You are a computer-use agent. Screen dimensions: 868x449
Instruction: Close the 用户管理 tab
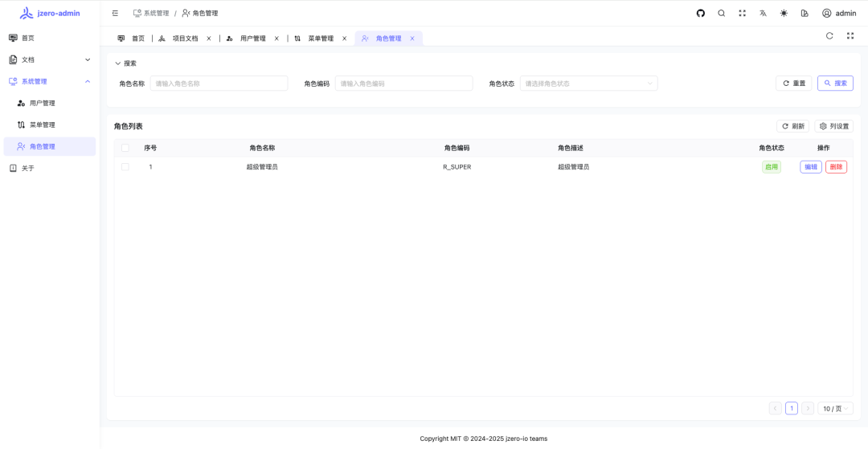[x=276, y=39]
